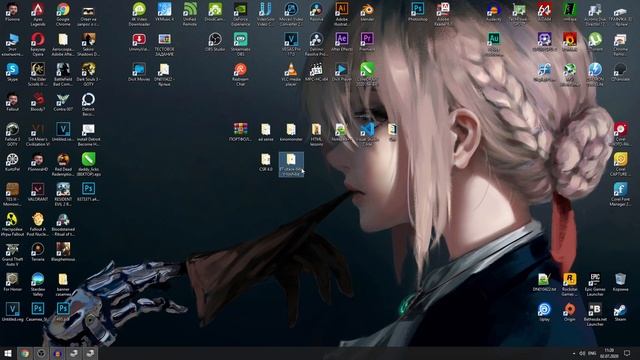This screenshot has height=360, width=640.
Task: Launch Epic Games Launcher shortcut
Action: (x=595, y=284)
